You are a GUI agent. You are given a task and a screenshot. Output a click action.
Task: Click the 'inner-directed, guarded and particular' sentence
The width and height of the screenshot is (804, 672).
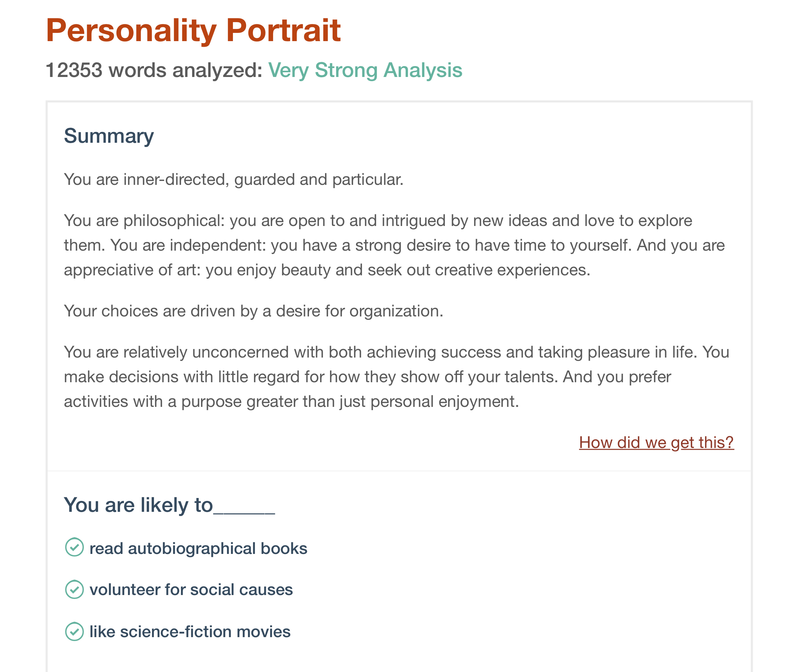pos(234,180)
